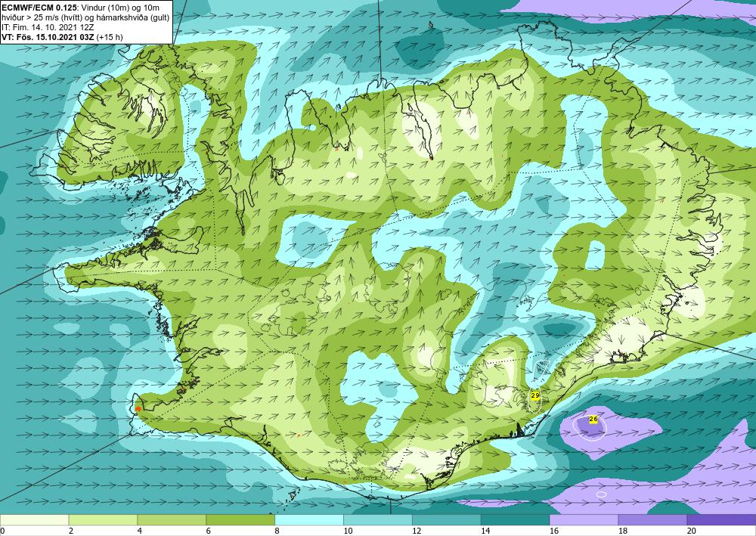Select the cyan 10–12 m/s legend swatch
Image resolution: width=756 pixels, height=536 pixels.
pyautogui.click(x=377, y=519)
